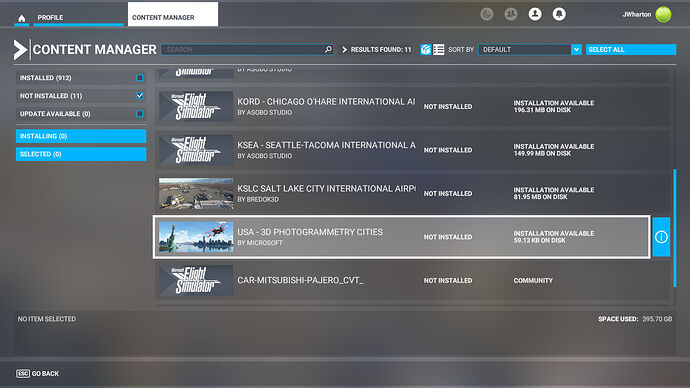Viewport: 690px width, 388px height.
Task: Switch to list view icon
Action: pyautogui.click(x=438, y=49)
